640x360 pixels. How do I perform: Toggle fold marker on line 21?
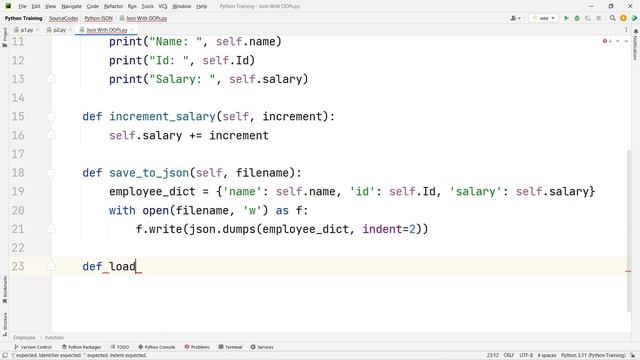51,229
